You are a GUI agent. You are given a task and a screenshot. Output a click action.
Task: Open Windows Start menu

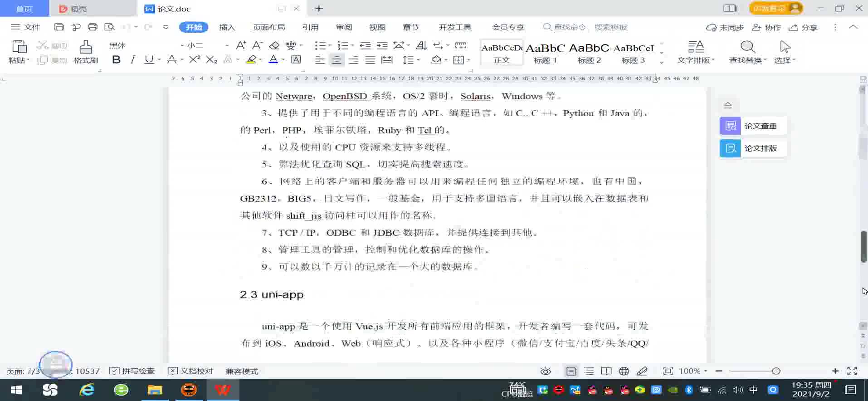tap(16, 390)
